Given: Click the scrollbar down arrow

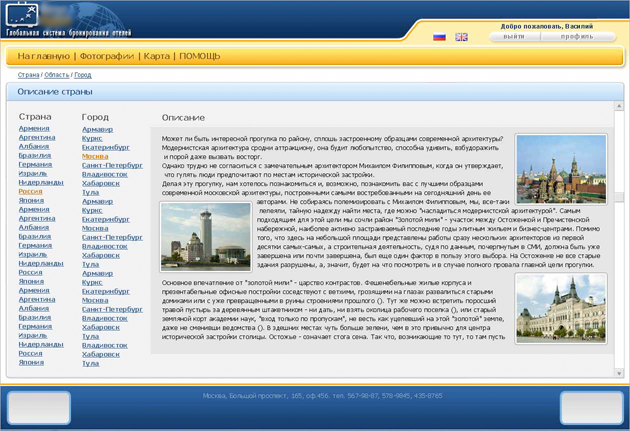Looking at the screenshot, I should 619,373.
